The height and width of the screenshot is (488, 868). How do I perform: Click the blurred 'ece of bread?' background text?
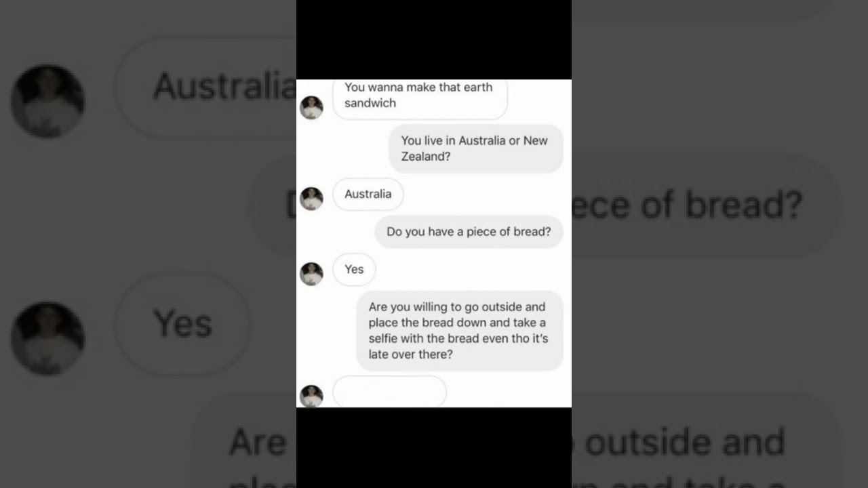pyautogui.click(x=686, y=205)
